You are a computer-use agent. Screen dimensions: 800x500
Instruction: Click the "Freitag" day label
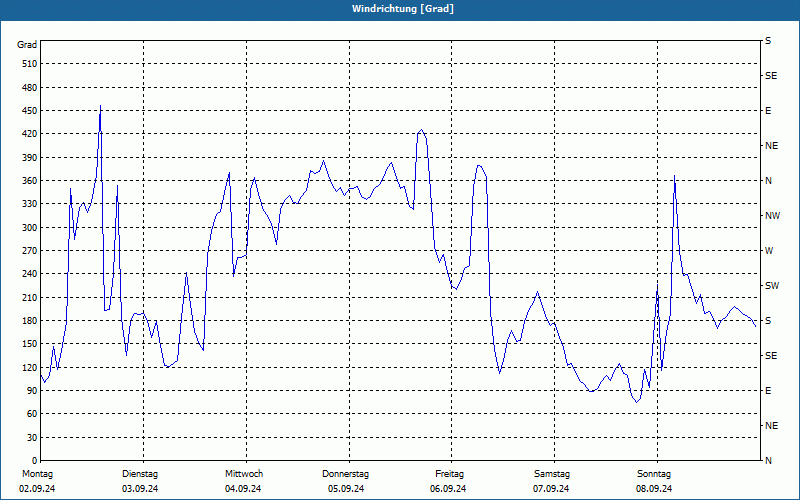449,474
